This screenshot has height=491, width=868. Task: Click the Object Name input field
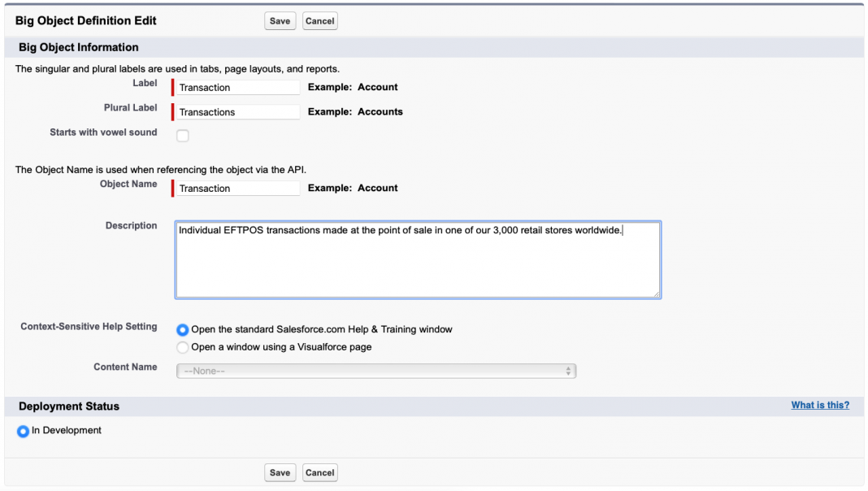[x=238, y=188]
